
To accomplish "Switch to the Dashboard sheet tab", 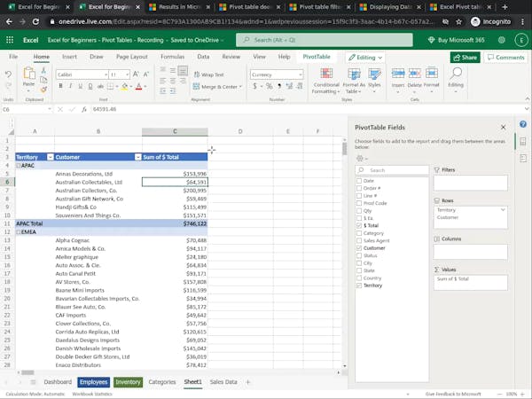I will 58,382.
